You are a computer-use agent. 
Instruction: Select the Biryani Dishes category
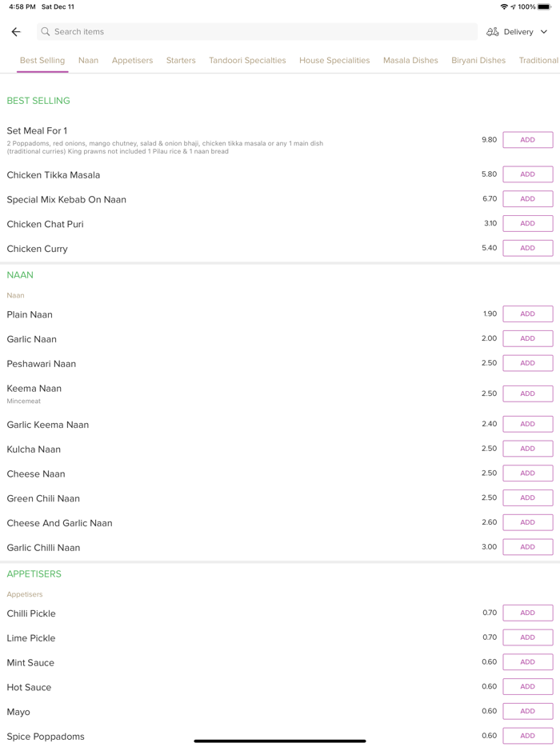click(x=478, y=60)
